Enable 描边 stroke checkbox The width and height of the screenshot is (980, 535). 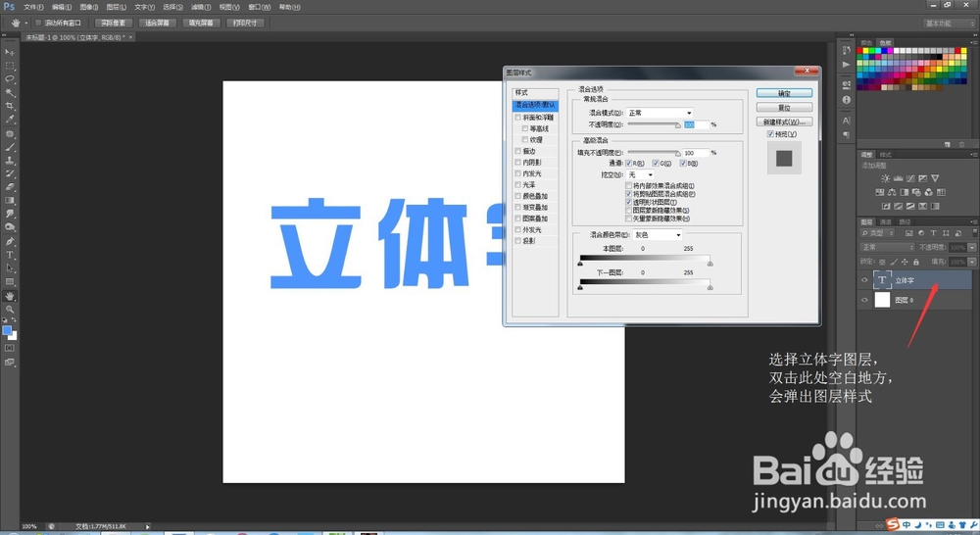[517, 151]
